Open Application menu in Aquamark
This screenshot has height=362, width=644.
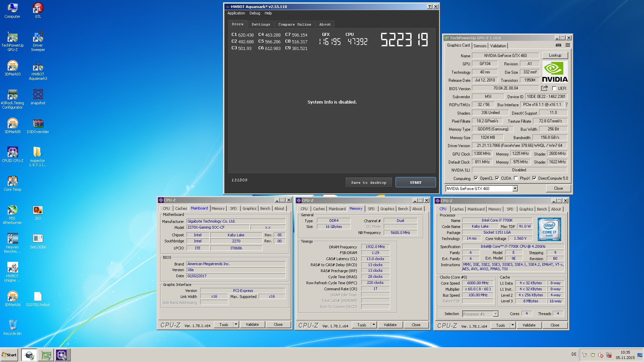236,13
